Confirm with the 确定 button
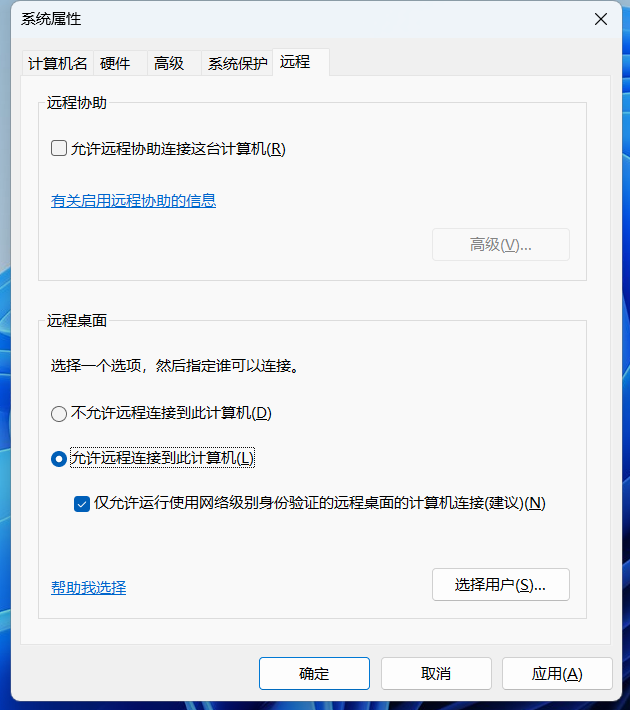 tap(314, 673)
